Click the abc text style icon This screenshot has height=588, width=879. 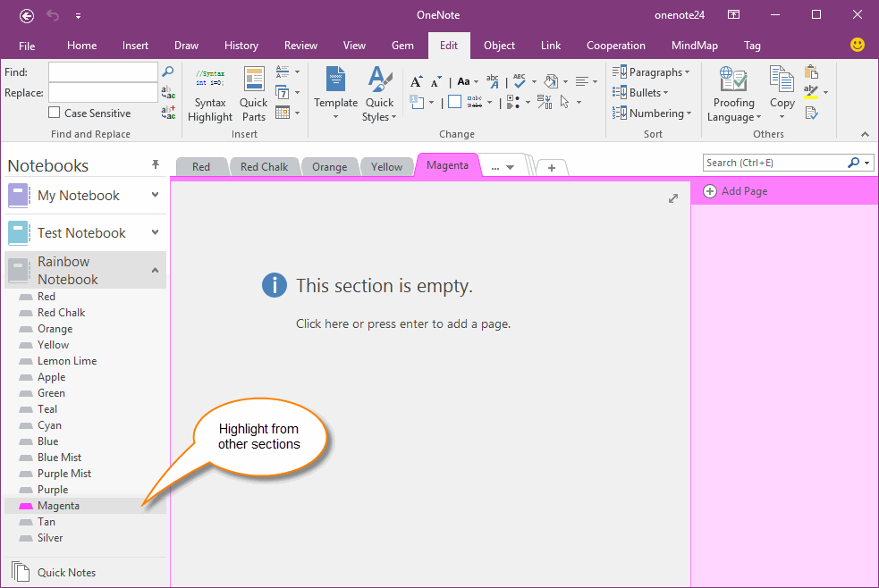pos(493,81)
